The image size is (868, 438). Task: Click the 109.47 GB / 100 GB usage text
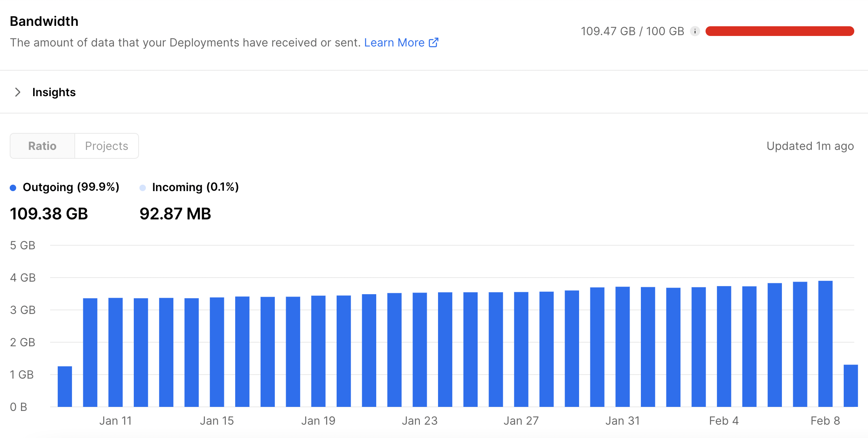tap(632, 31)
